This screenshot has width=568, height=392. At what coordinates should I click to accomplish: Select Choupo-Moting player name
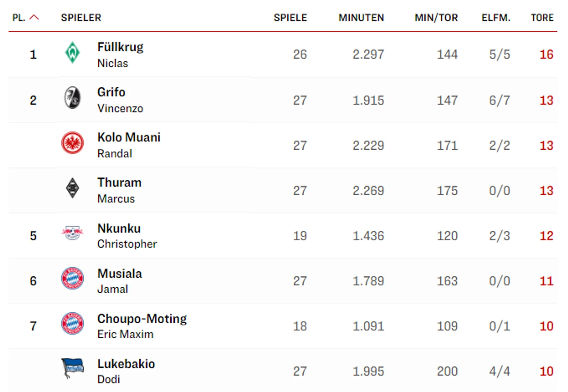(x=142, y=318)
